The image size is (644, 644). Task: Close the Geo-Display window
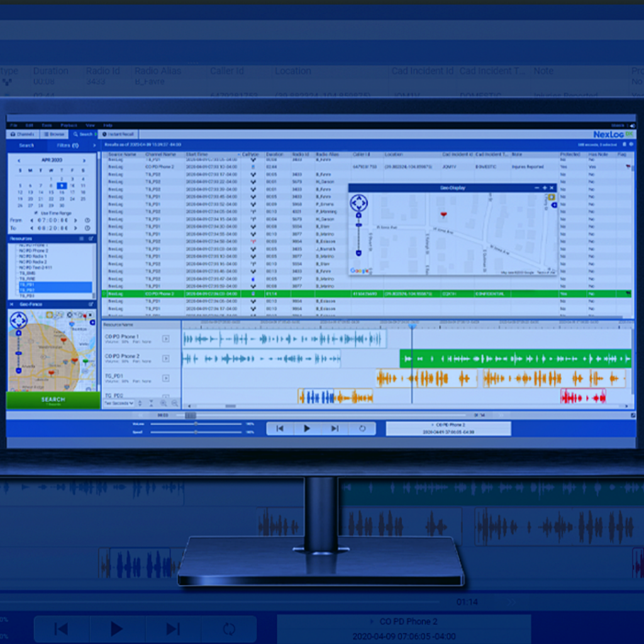(552, 188)
